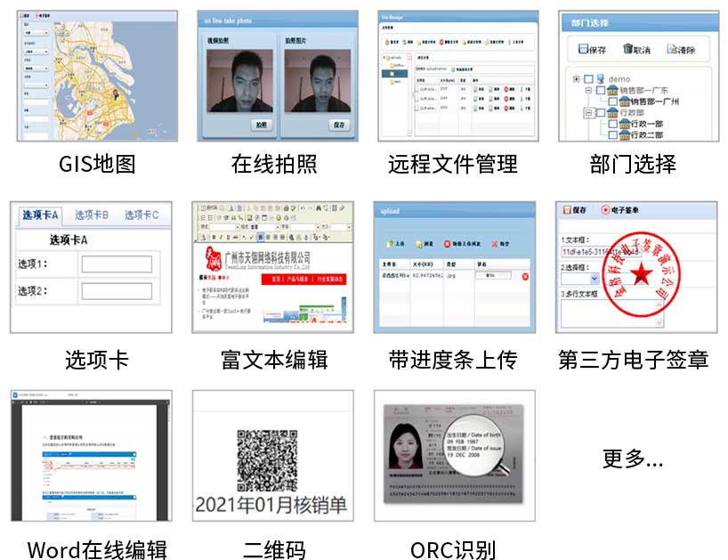Click the 2021年01月核销单 caption
728x560 pixels.
pos(271,505)
